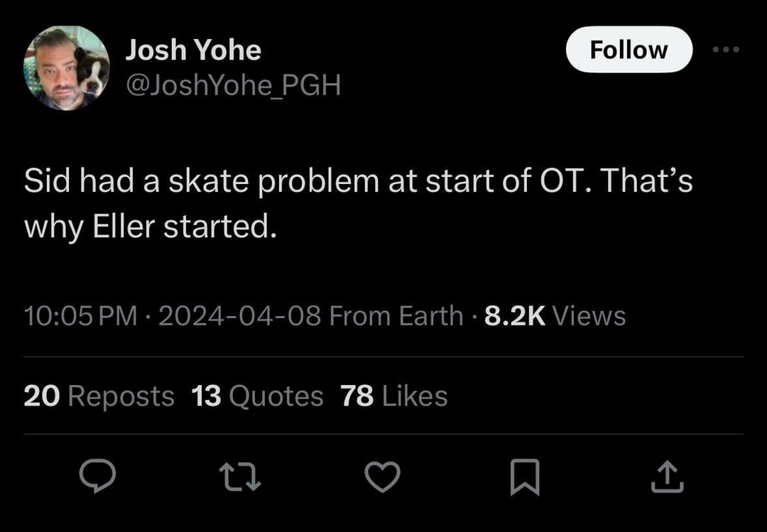The image size is (767, 532).
Task: Show the 13 Quotes
Action: (x=257, y=396)
